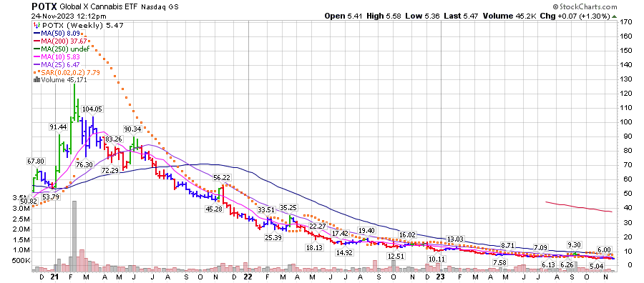Select the POTX ticker symbol in the title

44,7
